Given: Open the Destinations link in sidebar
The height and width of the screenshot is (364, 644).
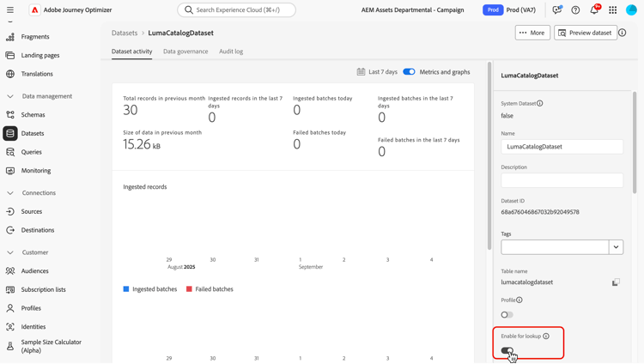Looking at the screenshot, I should coord(38,230).
